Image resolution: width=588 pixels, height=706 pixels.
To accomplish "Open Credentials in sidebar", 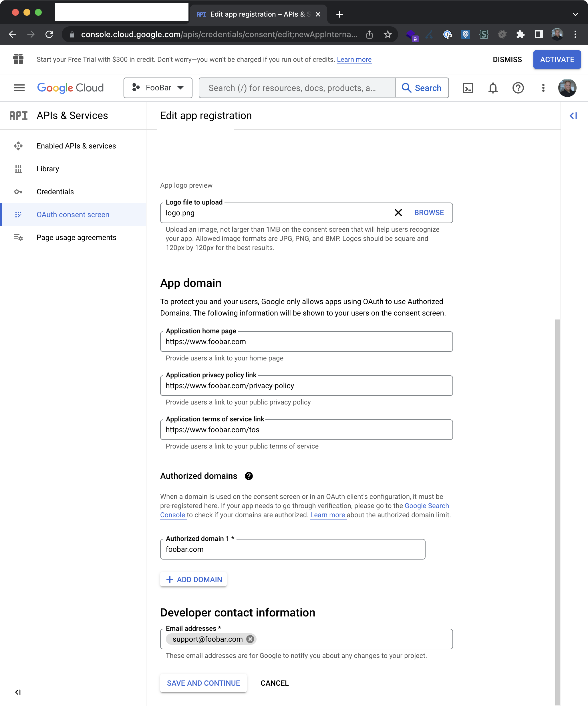I will pos(55,192).
